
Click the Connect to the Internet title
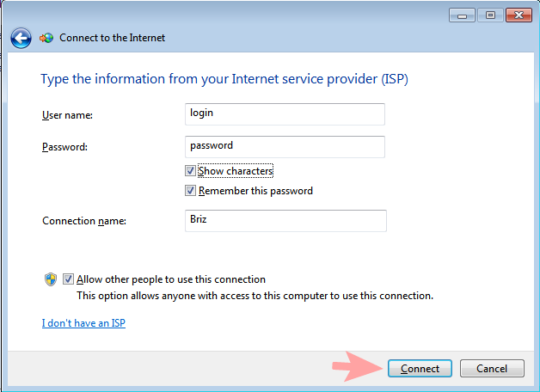(x=113, y=38)
